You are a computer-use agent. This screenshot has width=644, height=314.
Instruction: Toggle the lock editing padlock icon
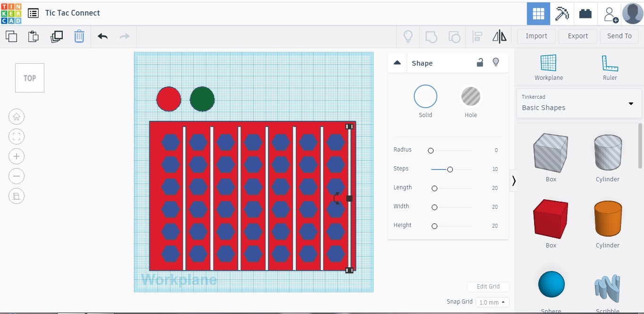click(480, 62)
